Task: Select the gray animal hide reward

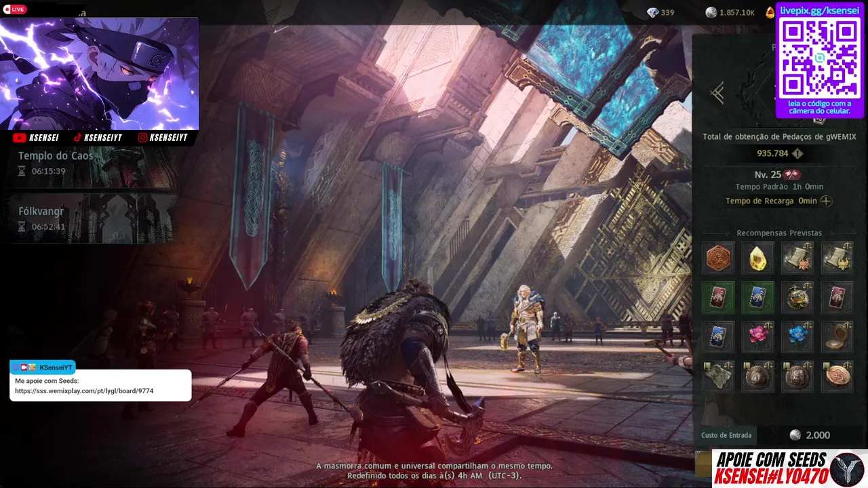Action: 718,376
